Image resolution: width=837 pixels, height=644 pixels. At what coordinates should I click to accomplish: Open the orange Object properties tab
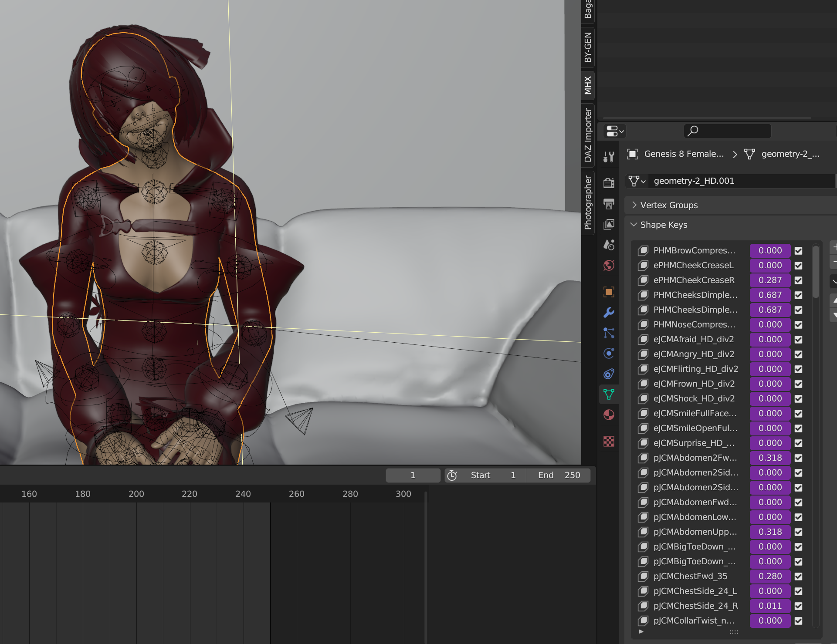609,291
